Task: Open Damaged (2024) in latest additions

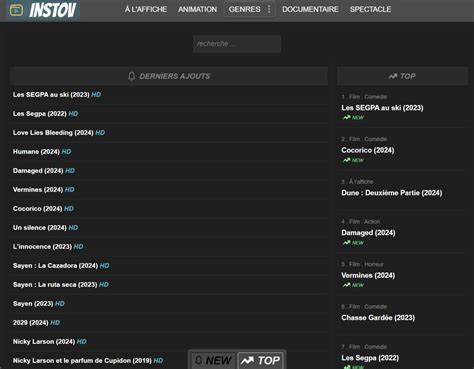Action: [38, 171]
